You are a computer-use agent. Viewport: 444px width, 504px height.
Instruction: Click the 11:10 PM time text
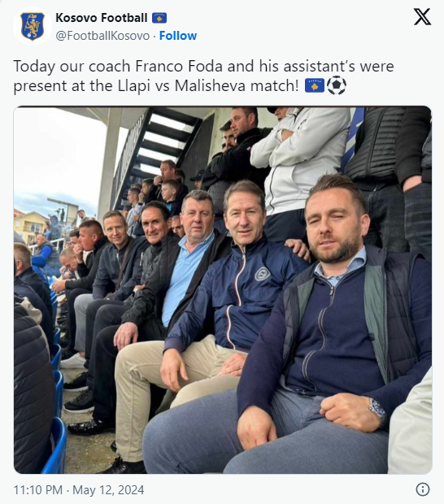click(x=38, y=490)
